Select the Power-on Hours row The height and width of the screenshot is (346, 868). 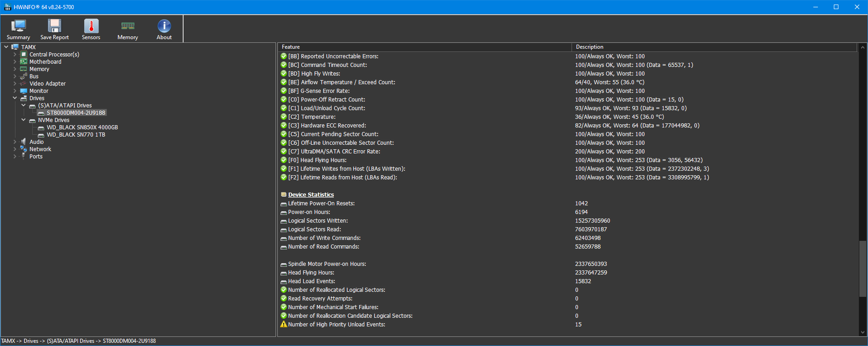tap(567, 212)
